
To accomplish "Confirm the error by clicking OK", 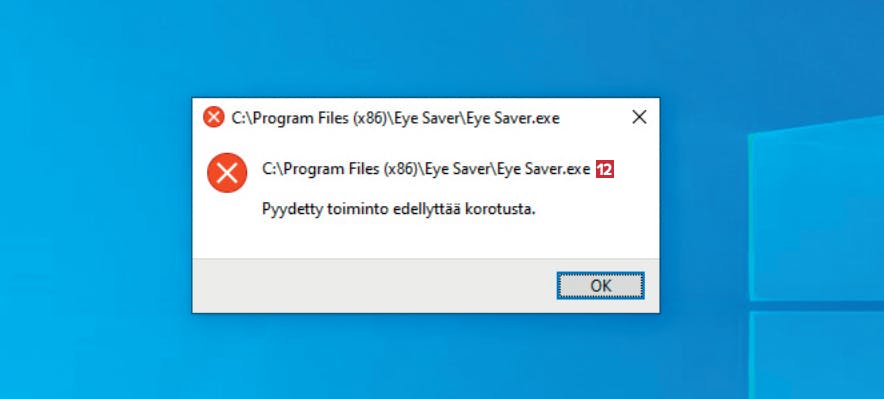I will coord(600,286).
